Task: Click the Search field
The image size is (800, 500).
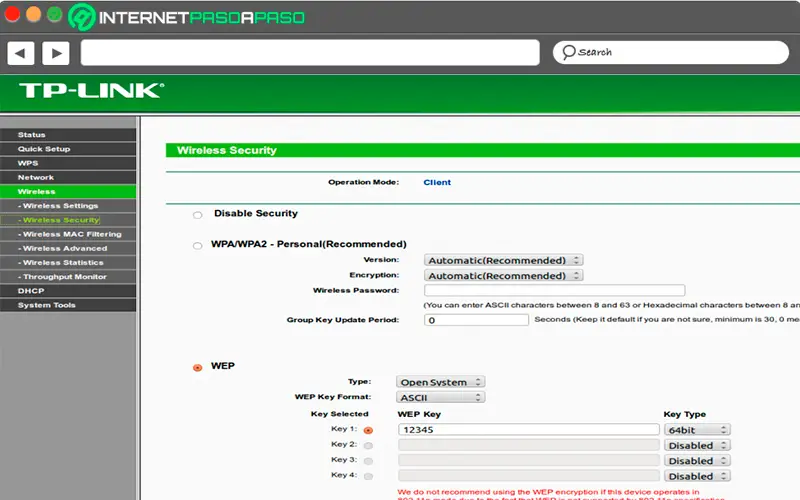Action: coord(670,53)
